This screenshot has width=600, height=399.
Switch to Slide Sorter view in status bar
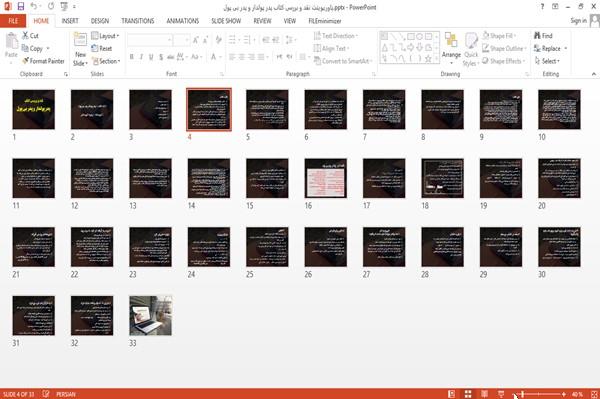(x=468, y=394)
